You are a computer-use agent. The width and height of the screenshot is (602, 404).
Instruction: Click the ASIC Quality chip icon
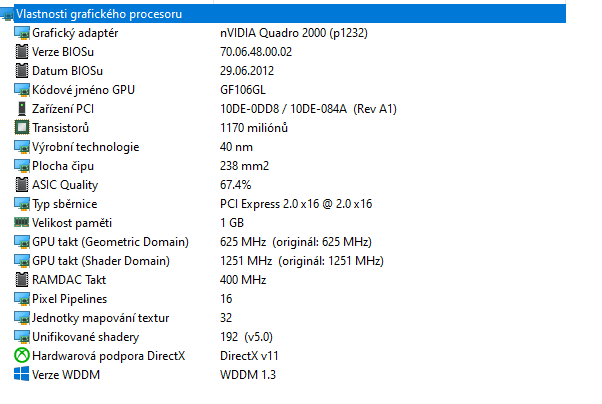(21, 185)
